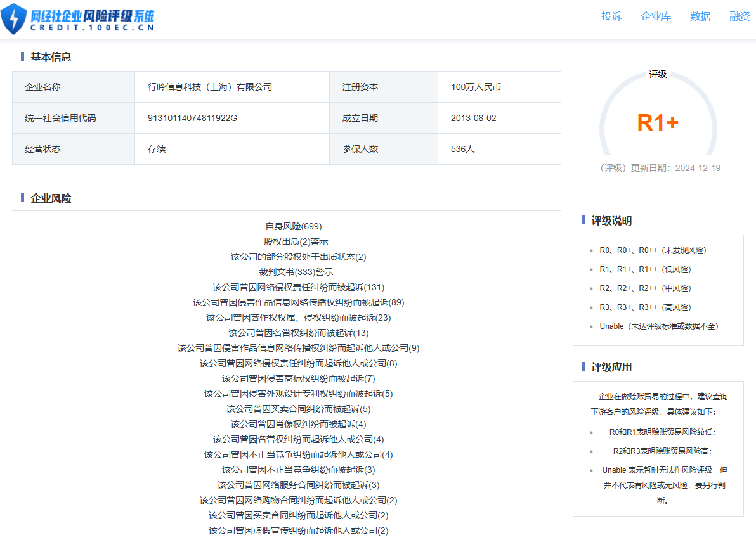
Task: Open the 企业库 navigation menu item
Action: 656,16
